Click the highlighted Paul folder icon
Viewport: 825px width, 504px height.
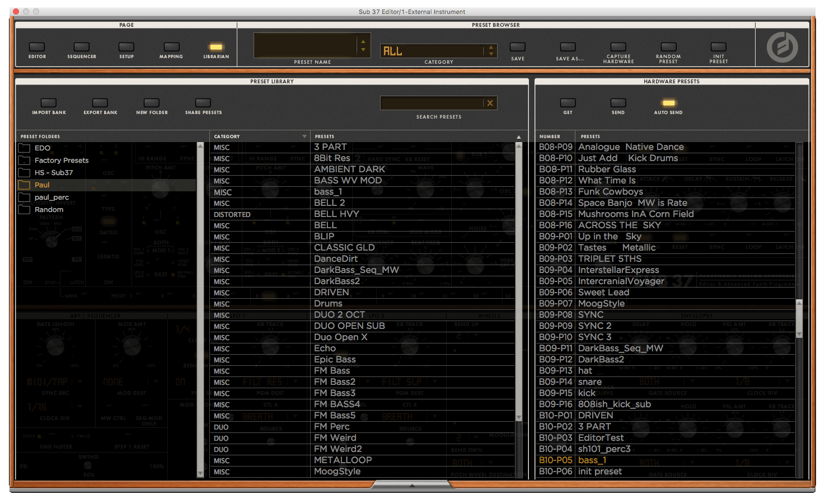click(24, 185)
